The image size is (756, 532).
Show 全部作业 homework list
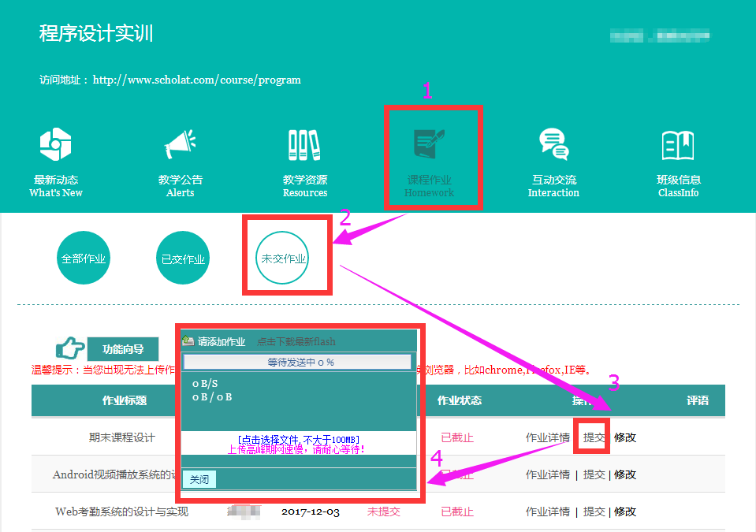click(x=83, y=259)
